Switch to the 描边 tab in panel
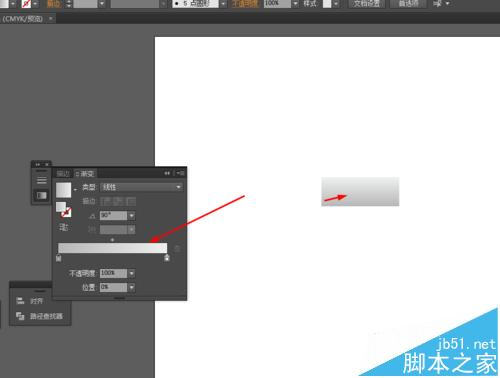Image resolution: width=500 pixels, height=378 pixels. (63, 173)
